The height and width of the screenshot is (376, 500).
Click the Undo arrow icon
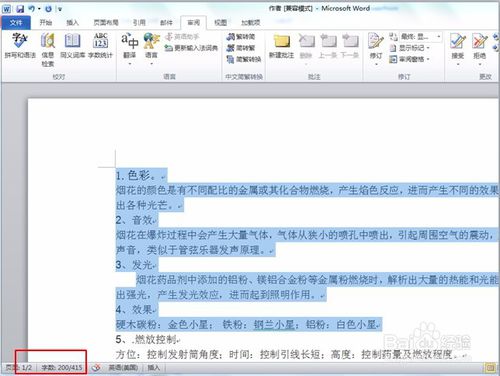[x=32, y=9]
